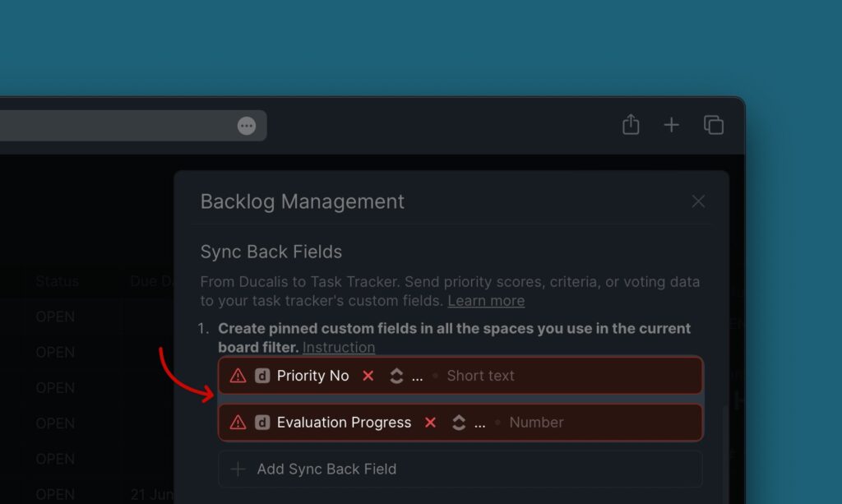Remove Evaluation Progress field with red X
This screenshot has height=504, width=842.
pyautogui.click(x=430, y=423)
